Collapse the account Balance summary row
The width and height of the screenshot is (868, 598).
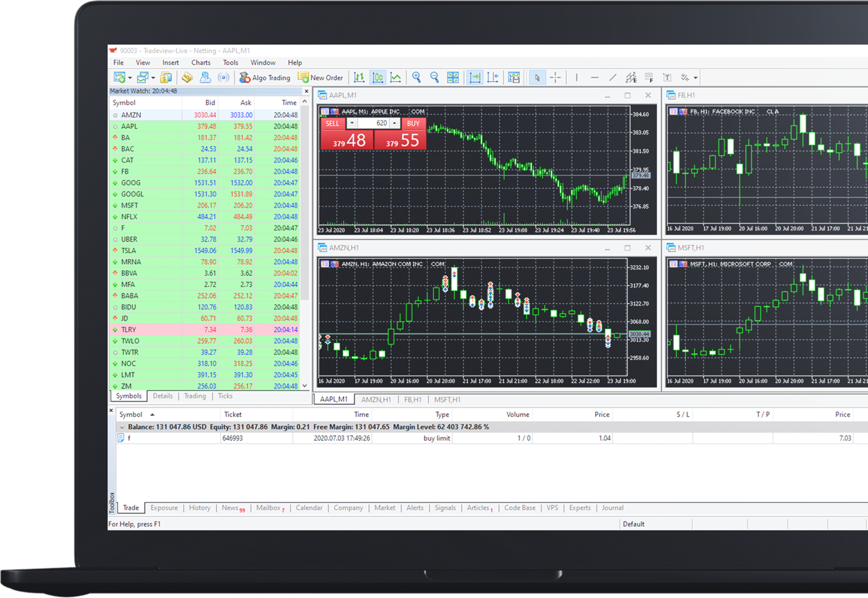point(122,427)
